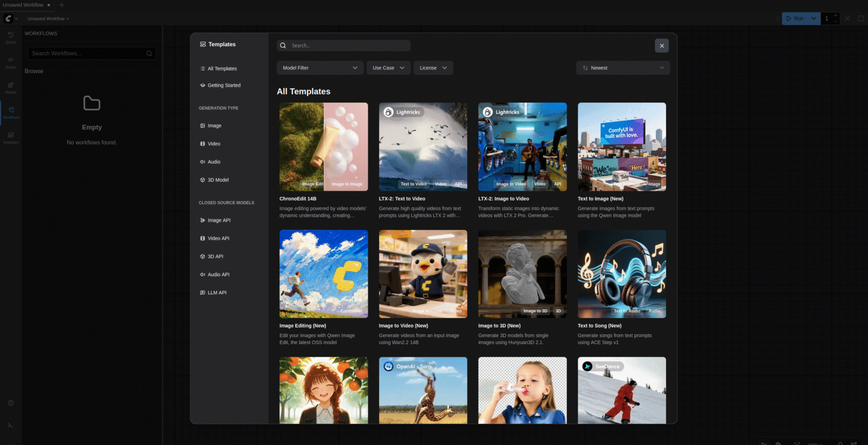Open the Use Case dropdown

(388, 68)
